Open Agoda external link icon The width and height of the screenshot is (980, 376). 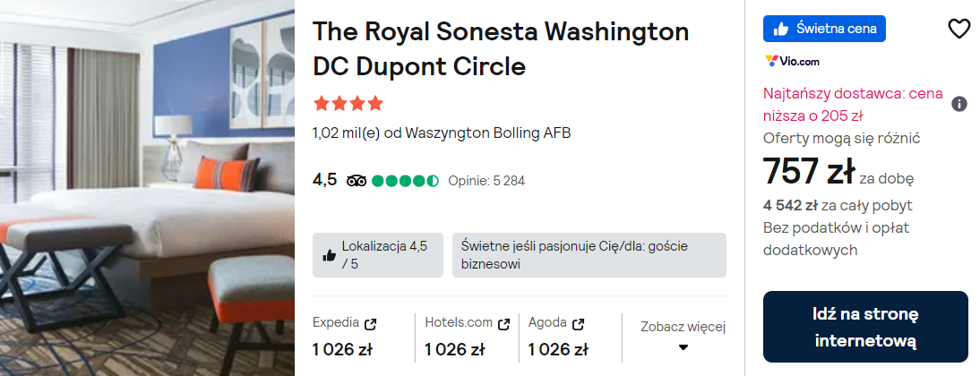pos(579,322)
